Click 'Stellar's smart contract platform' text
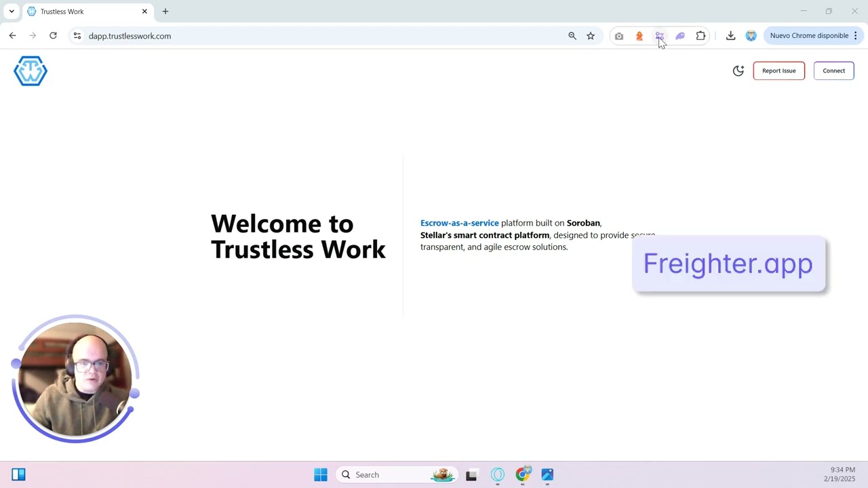The width and height of the screenshot is (868, 488). coord(485,235)
